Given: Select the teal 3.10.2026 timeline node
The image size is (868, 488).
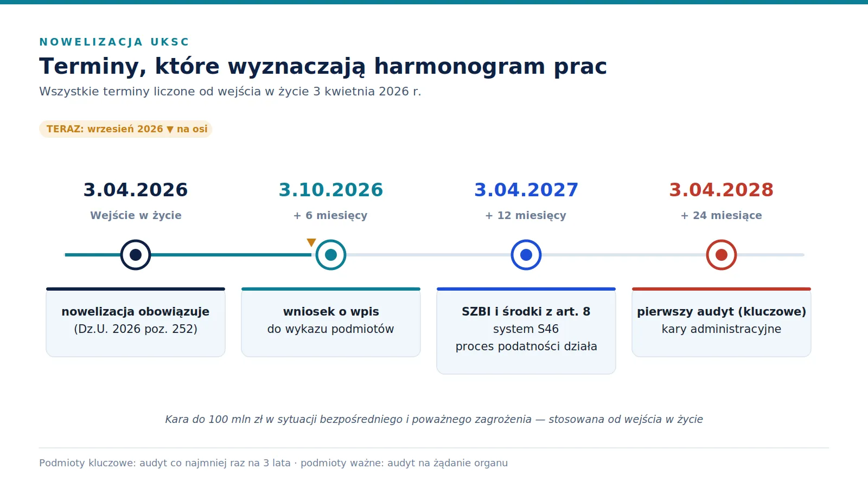Looking at the screenshot, I should click(331, 255).
